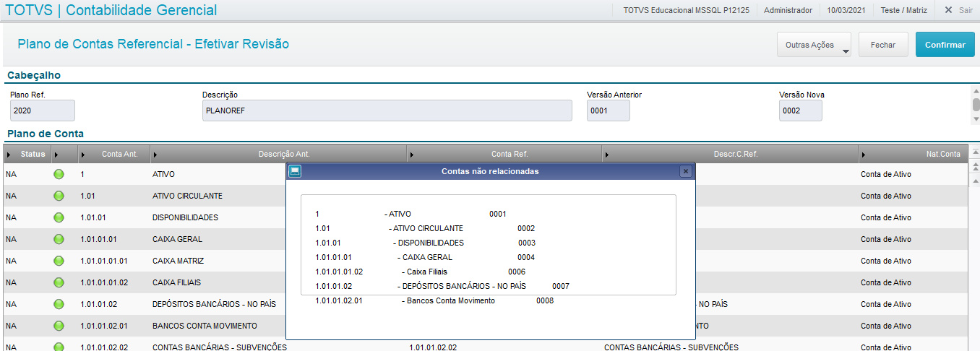This screenshot has width=980, height=351.
Task: Click the header section scrollbar thumb
Action: click(x=976, y=105)
